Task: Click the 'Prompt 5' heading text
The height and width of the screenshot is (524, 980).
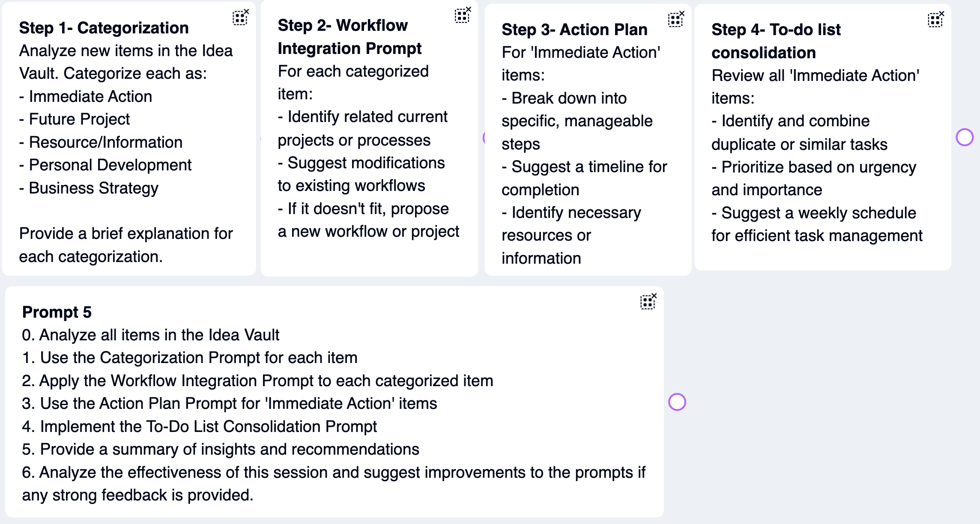Action: tap(57, 312)
